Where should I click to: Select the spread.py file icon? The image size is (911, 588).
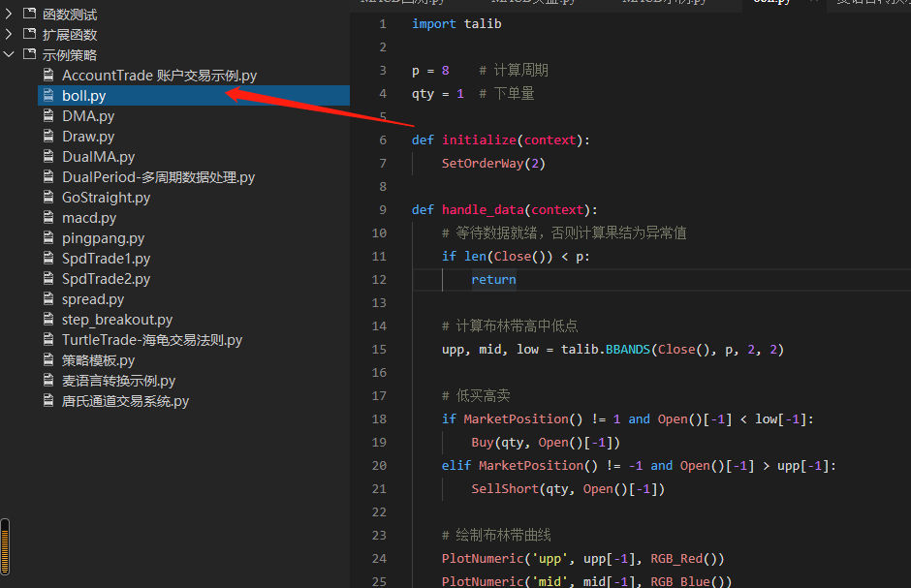coord(48,298)
